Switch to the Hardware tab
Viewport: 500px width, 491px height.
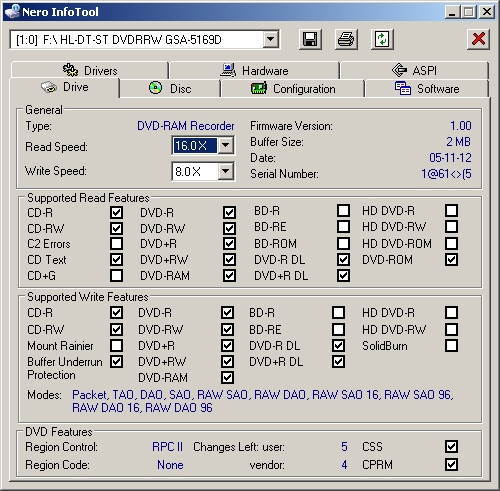point(254,70)
